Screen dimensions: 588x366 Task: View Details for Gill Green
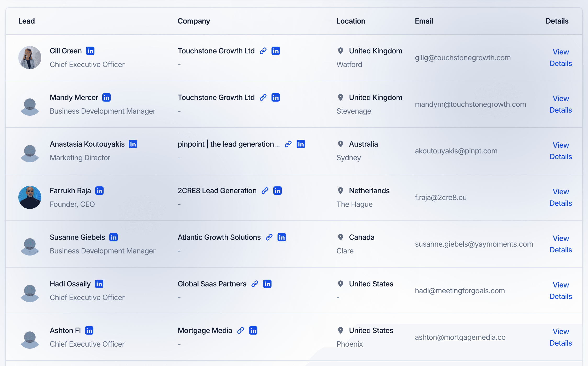tap(561, 58)
